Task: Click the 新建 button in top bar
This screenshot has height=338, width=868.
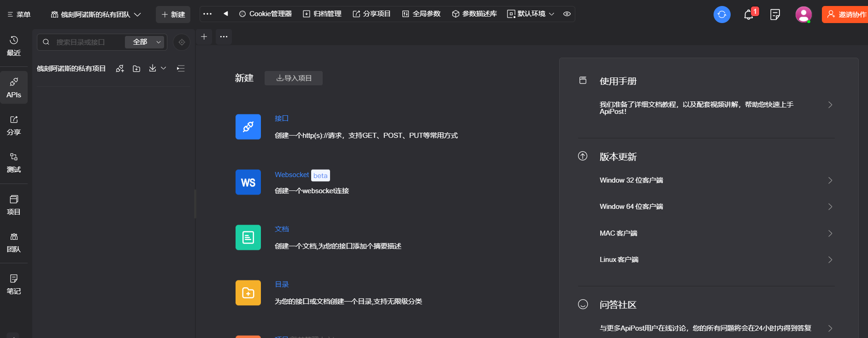Action: tap(173, 14)
